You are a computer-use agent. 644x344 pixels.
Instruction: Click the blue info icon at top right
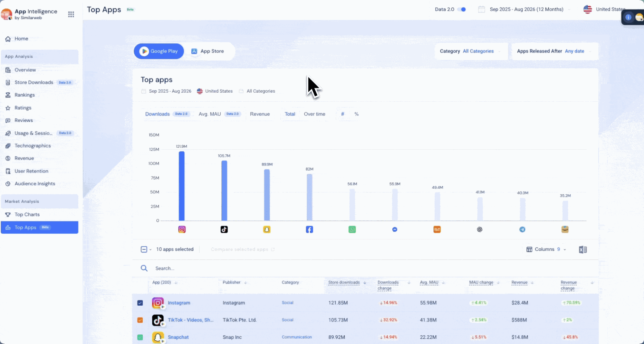628,17
